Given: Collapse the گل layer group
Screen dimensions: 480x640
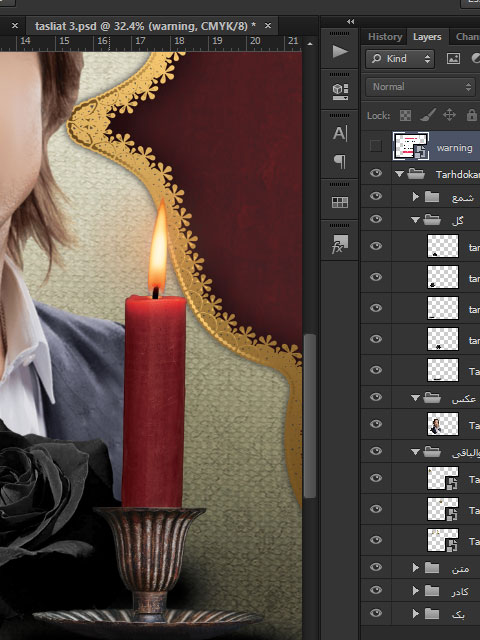Looking at the screenshot, I should pos(416,220).
